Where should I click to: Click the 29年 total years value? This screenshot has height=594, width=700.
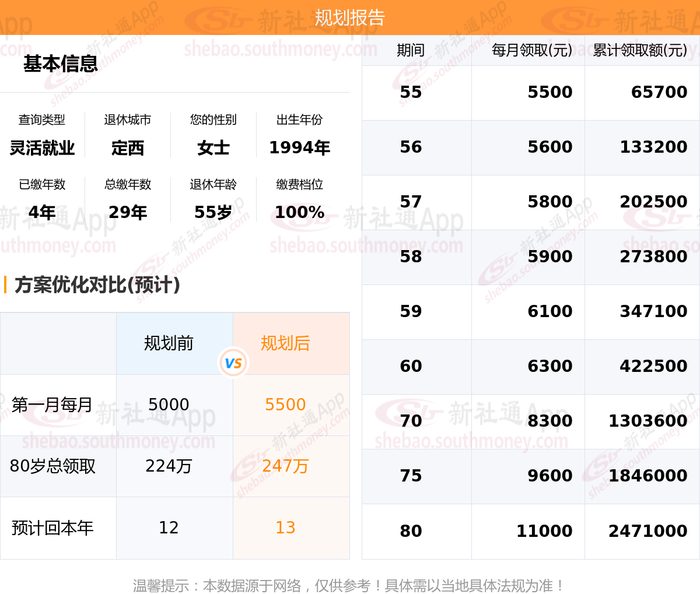click(x=128, y=212)
